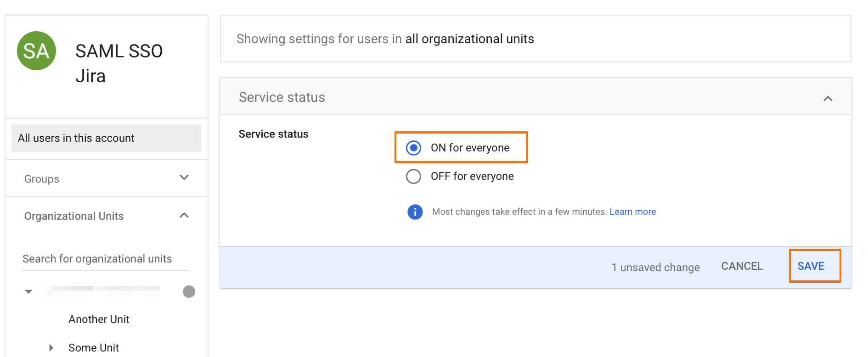Image resolution: width=868 pixels, height=357 pixels.
Task: Click Search for organizational units field
Action: [106, 259]
